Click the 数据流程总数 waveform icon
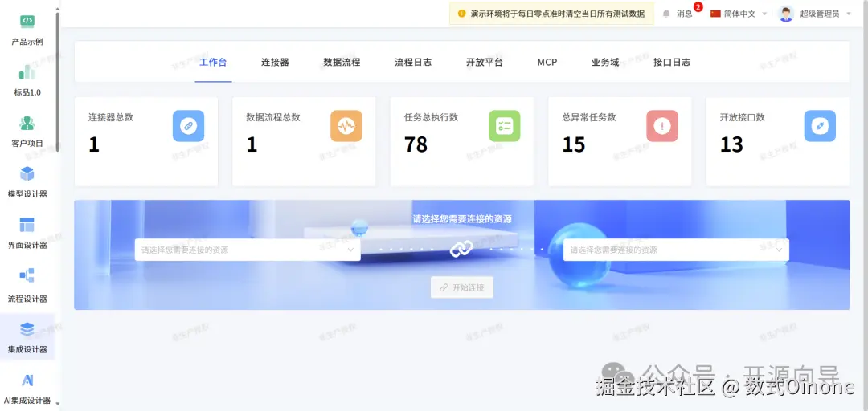 346,126
